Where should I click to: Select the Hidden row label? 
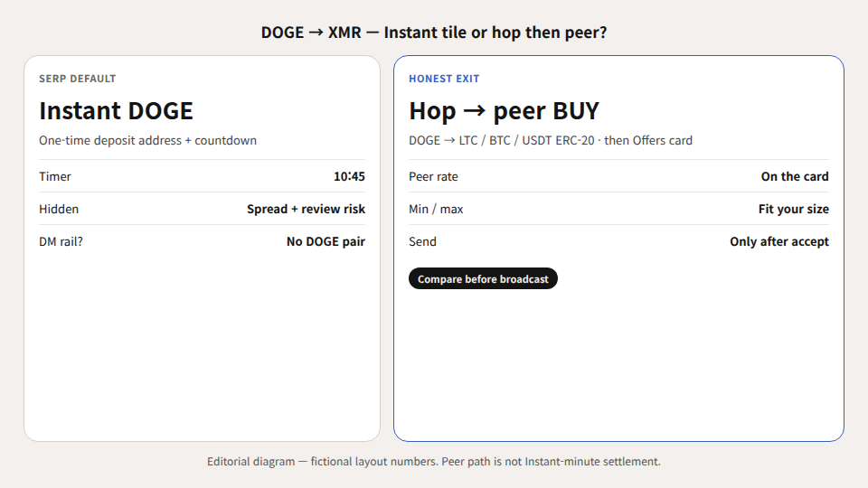tap(59, 209)
